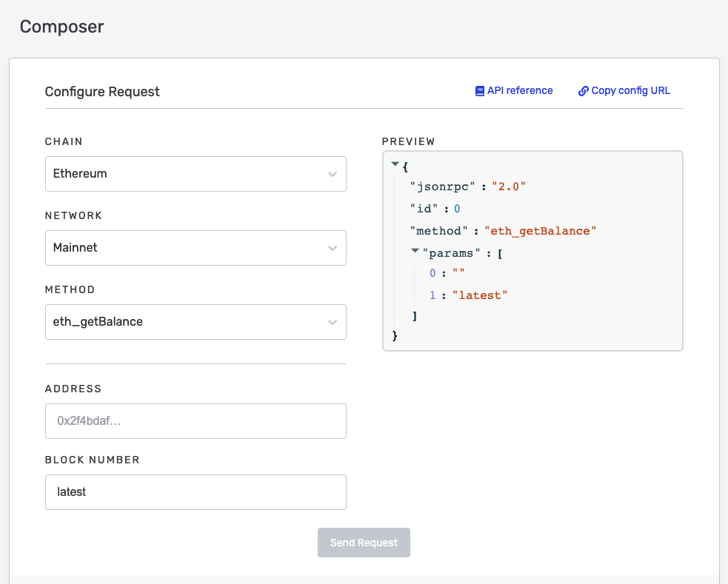The width and height of the screenshot is (728, 584).
Task: Click the chevron arrow in the Method field
Action: pyautogui.click(x=333, y=322)
